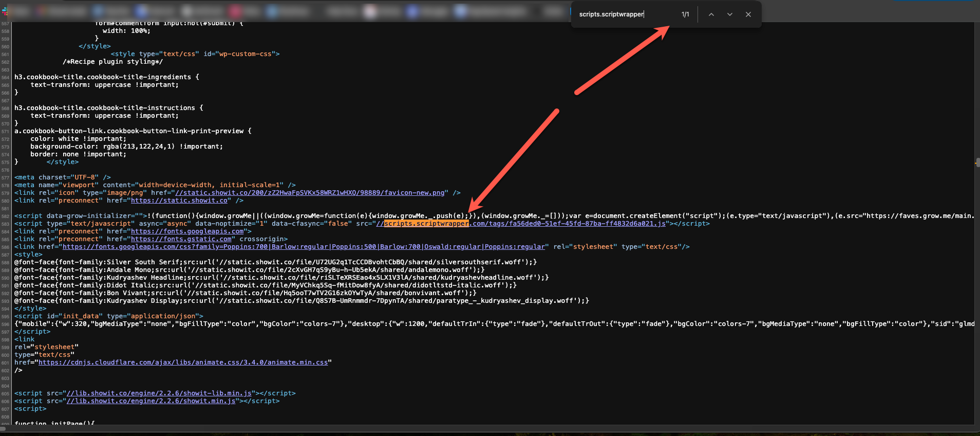Image resolution: width=980 pixels, height=436 pixels.
Task: Click the horizontal scrollbar at the bottom
Action: pos(488,428)
